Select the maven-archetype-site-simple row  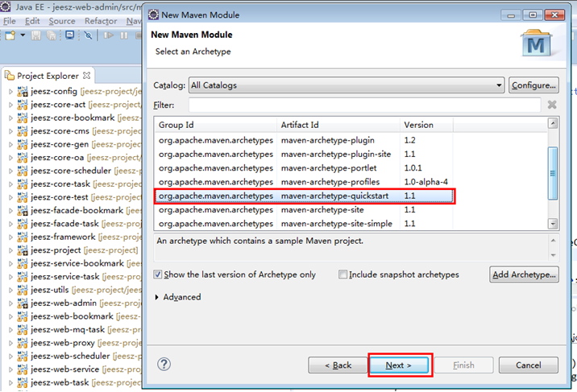click(304, 224)
